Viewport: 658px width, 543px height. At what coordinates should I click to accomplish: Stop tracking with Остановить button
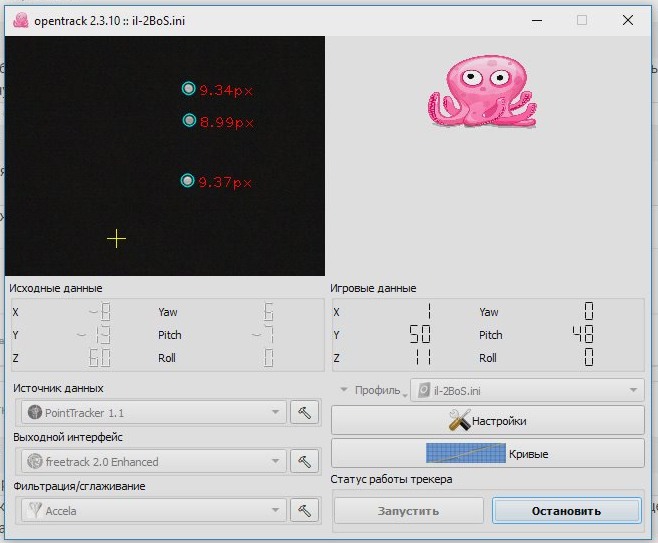click(567, 511)
